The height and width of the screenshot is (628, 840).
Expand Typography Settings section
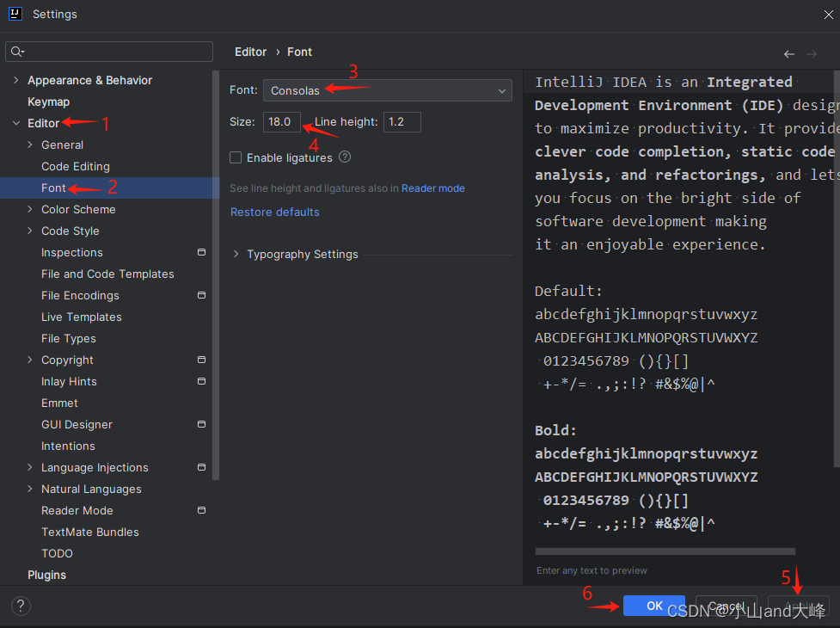tap(236, 254)
